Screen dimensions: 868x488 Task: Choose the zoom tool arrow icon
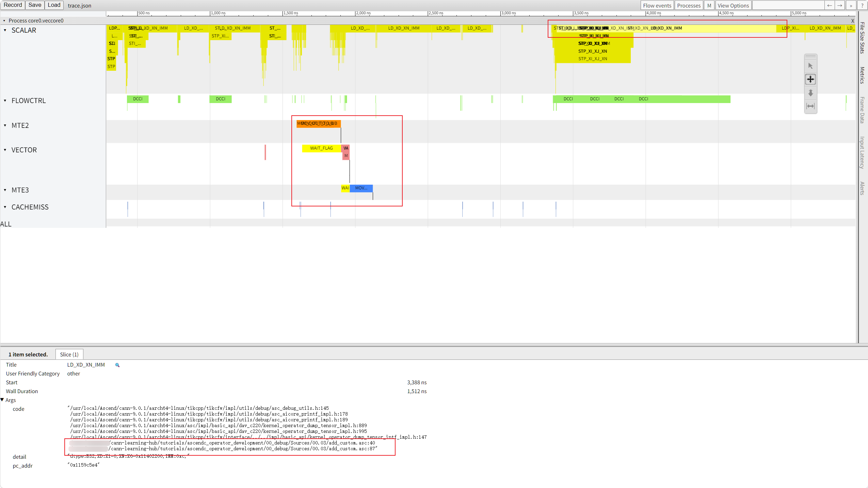point(810,93)
